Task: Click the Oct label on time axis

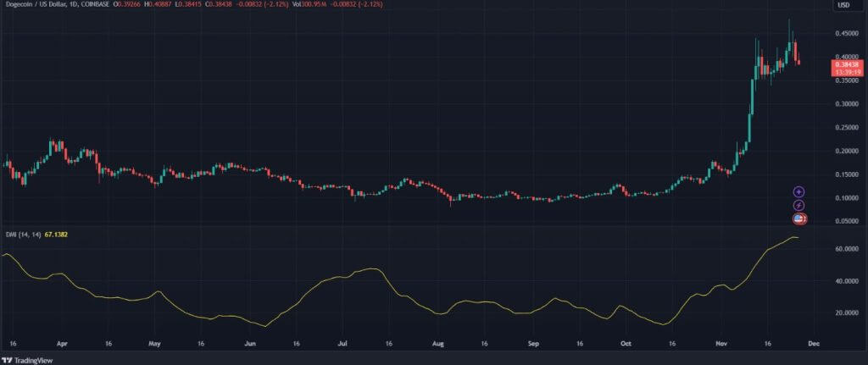Action: point(626,344)
